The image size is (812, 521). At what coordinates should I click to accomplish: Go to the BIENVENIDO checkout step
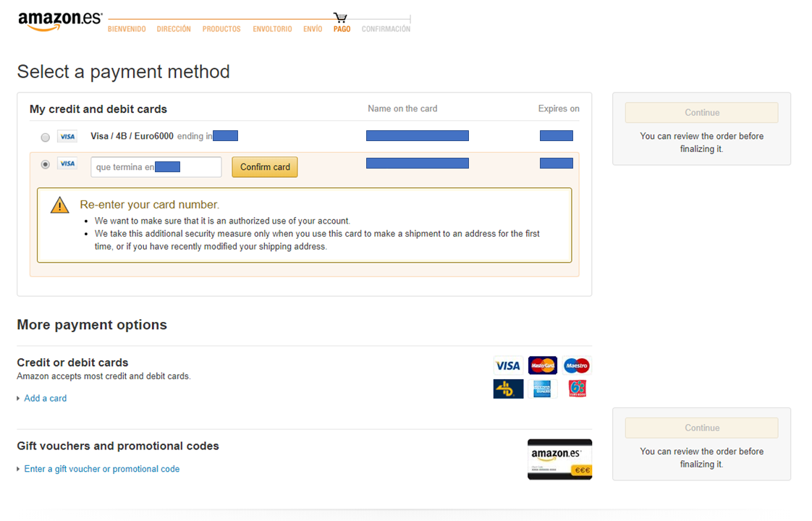coord(127,29)
